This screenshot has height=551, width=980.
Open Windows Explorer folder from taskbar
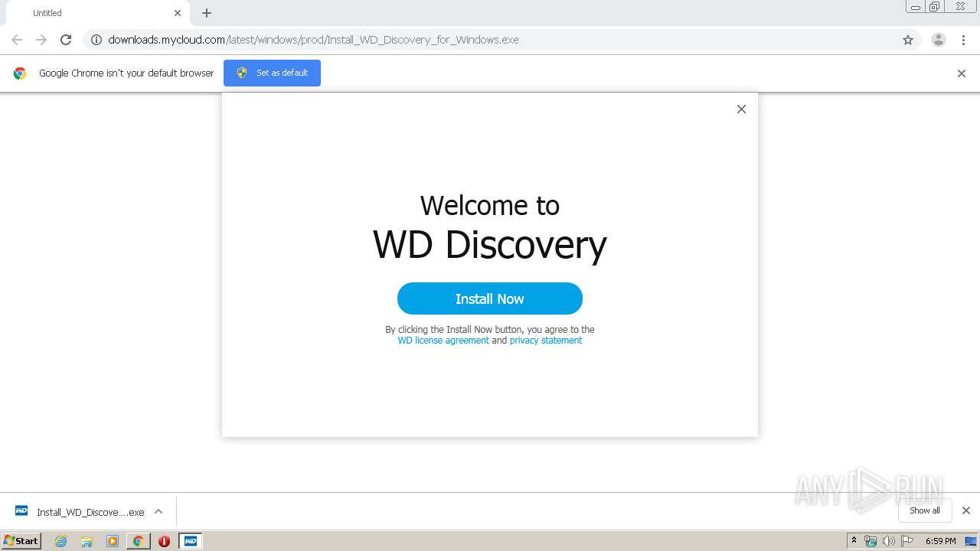[x=87, y=541]
